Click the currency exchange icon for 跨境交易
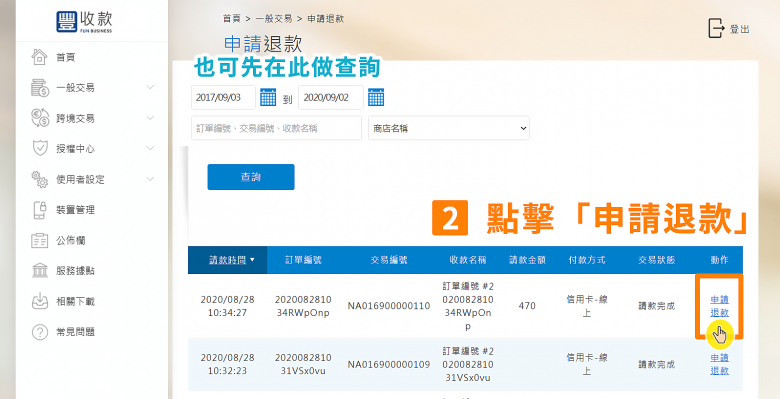 (x=40, y=118)
